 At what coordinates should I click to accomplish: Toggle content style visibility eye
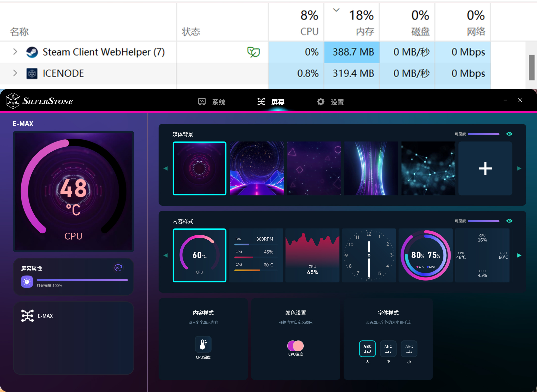tap(509, 221)
